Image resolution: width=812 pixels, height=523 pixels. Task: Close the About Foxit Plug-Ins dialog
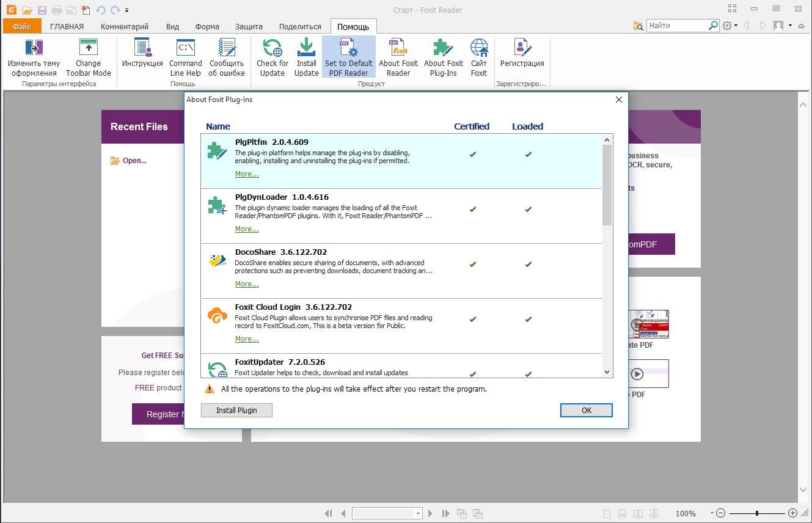pos(619,100)
